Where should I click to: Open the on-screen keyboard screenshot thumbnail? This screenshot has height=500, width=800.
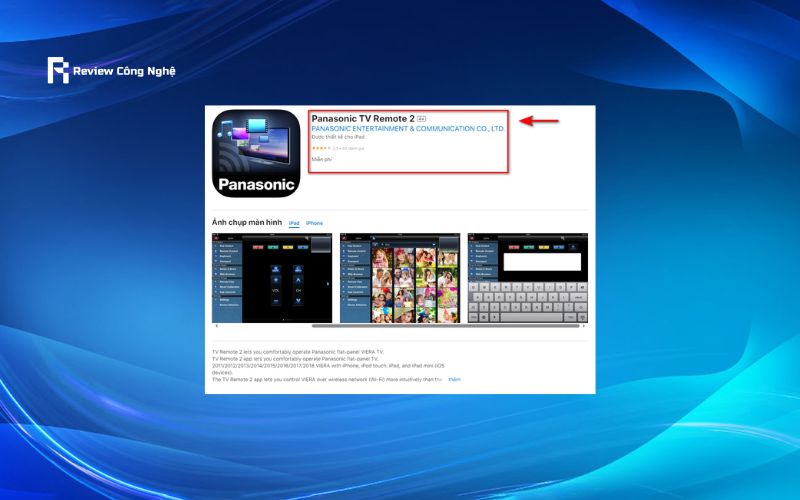point(528,278)
